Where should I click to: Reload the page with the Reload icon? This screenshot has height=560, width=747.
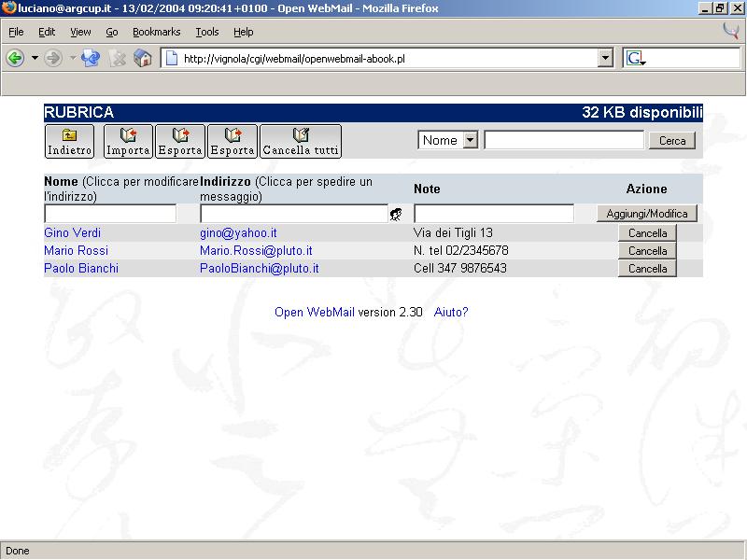point(91,58)
